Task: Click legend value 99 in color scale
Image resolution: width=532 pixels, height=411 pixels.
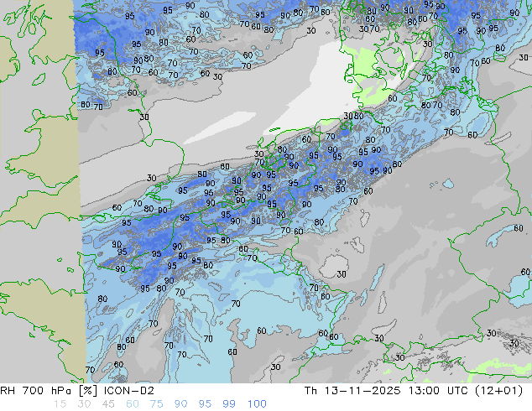Action: (229, 404)
